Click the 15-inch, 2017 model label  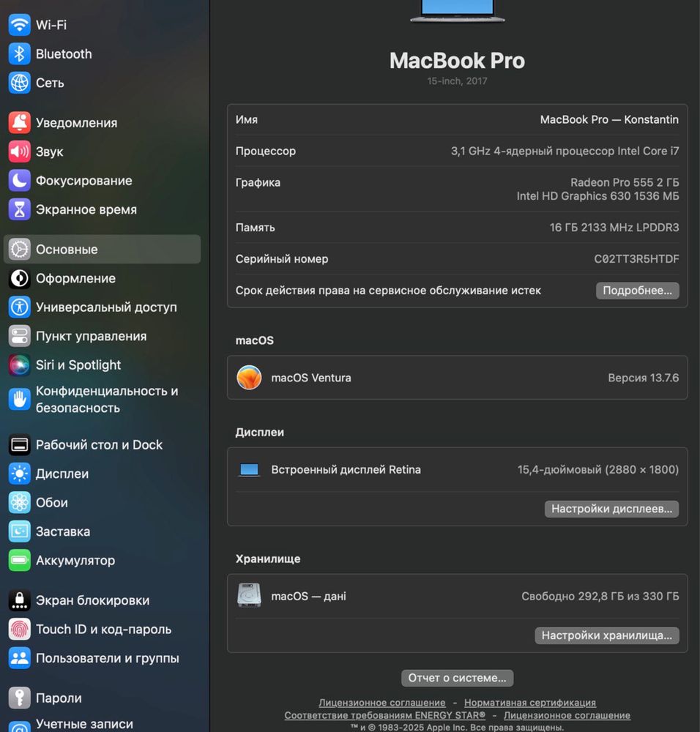457,81
